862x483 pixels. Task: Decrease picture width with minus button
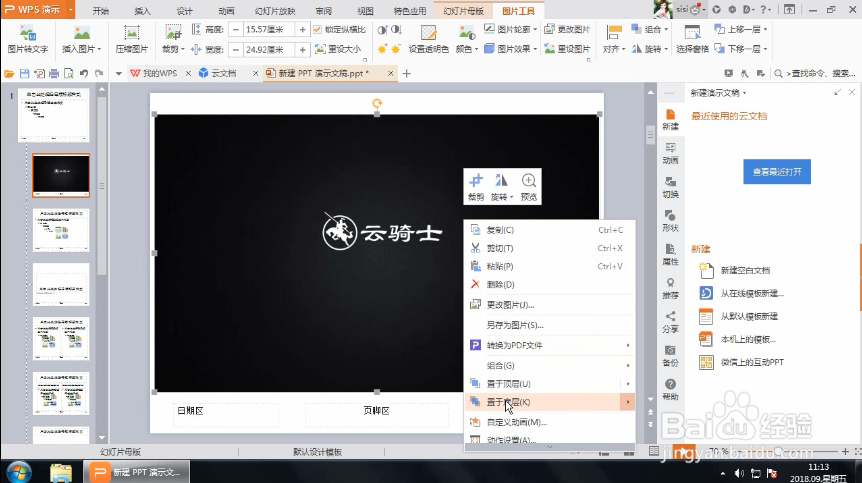coord(236,49)
